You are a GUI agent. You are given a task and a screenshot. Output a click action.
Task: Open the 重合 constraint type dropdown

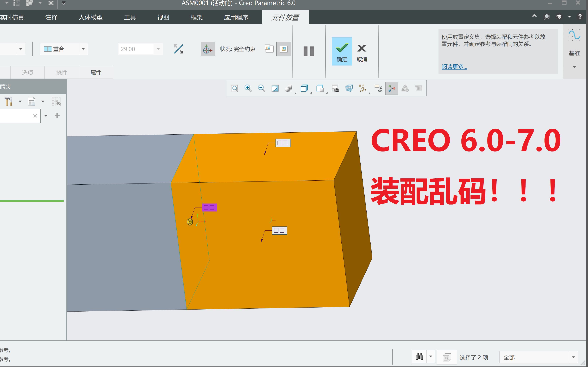pyautogui.click(x=83, y=49)
